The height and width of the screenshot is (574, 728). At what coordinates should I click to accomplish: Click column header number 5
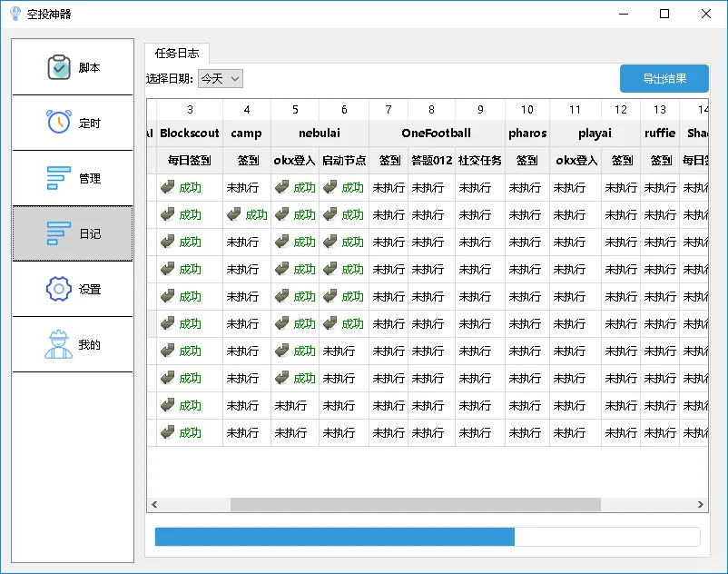pyautogui.click(x=295, y=110)
